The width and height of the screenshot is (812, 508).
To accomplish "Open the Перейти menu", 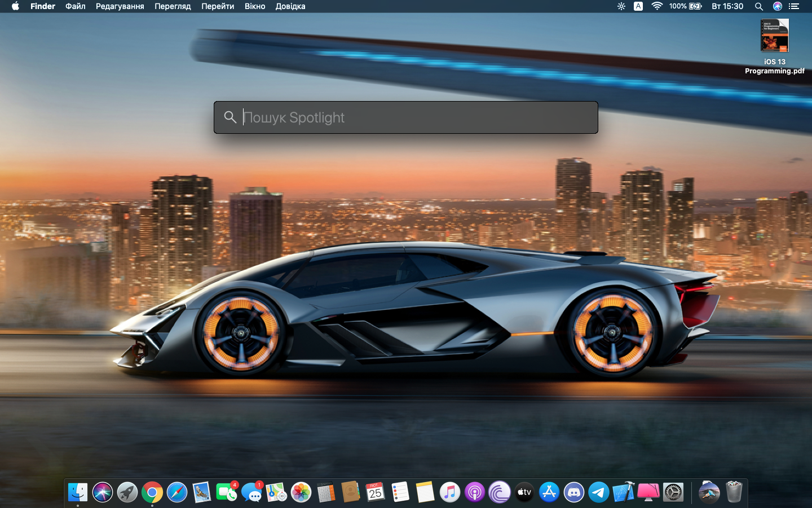I will [218, 6].
